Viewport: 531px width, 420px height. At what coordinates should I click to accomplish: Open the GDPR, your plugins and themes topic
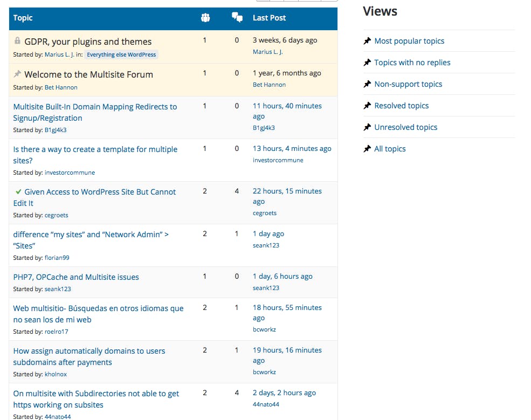pyautogui.click(x=88, y=42)
